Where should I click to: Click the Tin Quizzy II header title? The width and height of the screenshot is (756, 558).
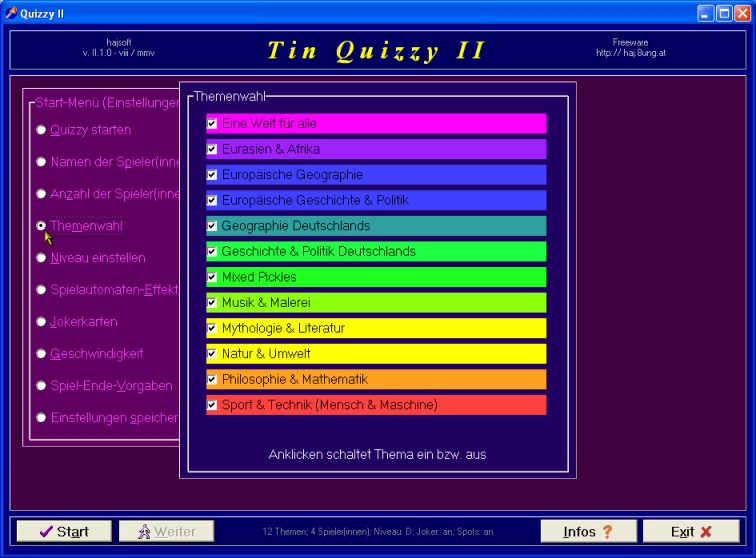click(x=376, y=51)
